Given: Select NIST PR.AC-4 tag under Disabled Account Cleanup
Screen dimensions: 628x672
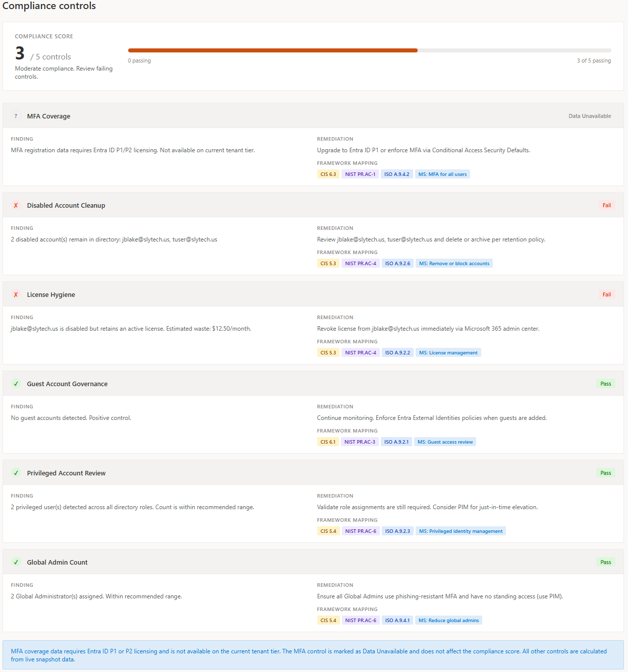Looking at the screenshot, I should (361, 263).
